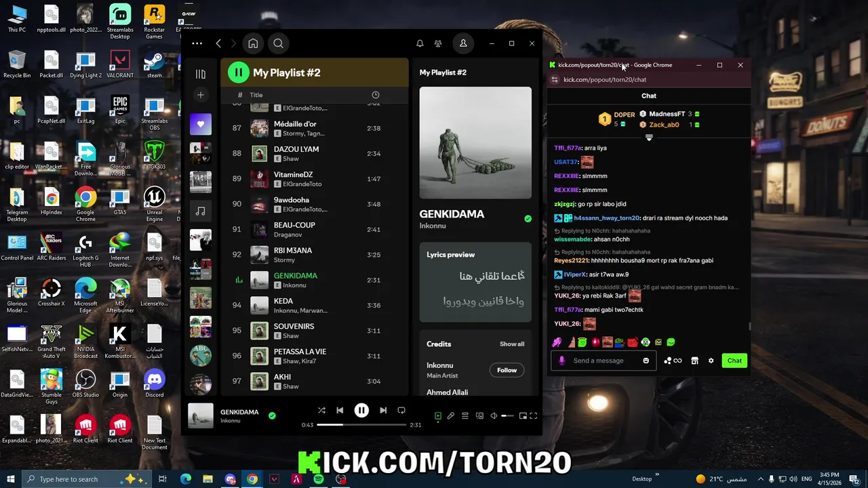Open the Spotify three-dot main menu
This screenshot has height=488, width=868.
tap(197, 43)
